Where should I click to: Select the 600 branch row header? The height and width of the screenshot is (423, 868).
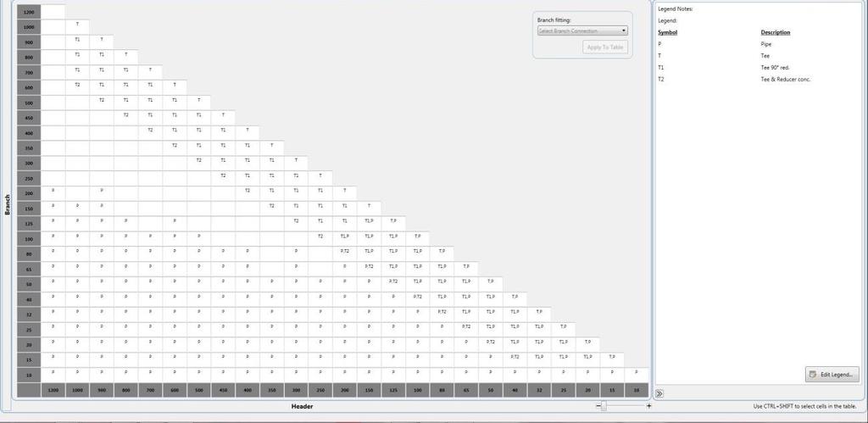point(29,87)
